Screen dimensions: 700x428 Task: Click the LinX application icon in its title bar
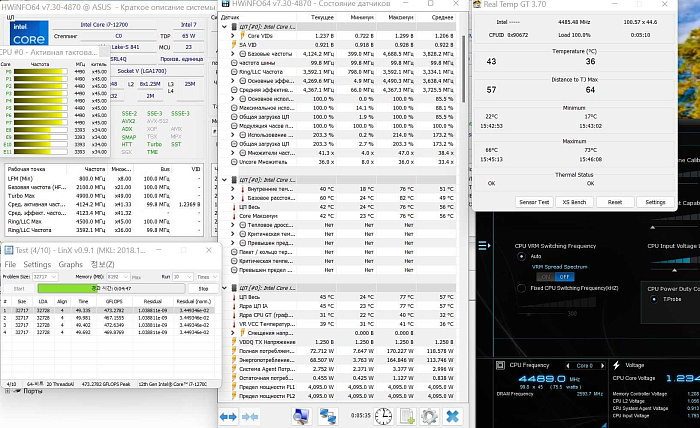coord(9,250)
